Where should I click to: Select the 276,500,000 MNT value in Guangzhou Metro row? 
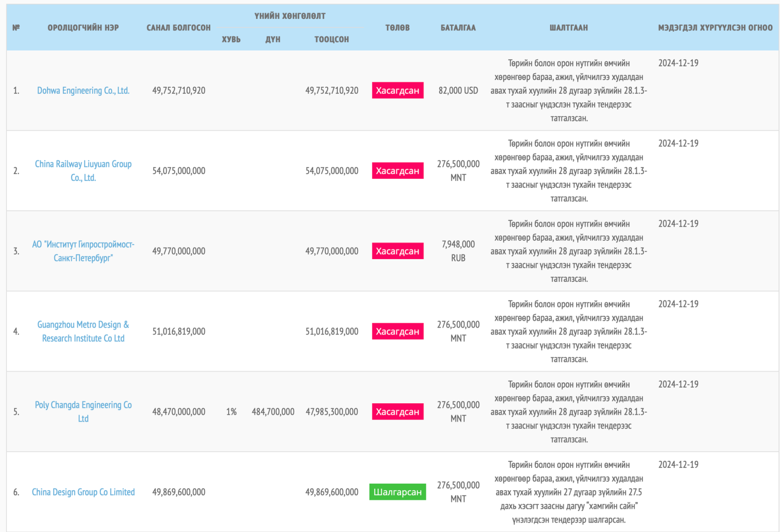point(458,331)
